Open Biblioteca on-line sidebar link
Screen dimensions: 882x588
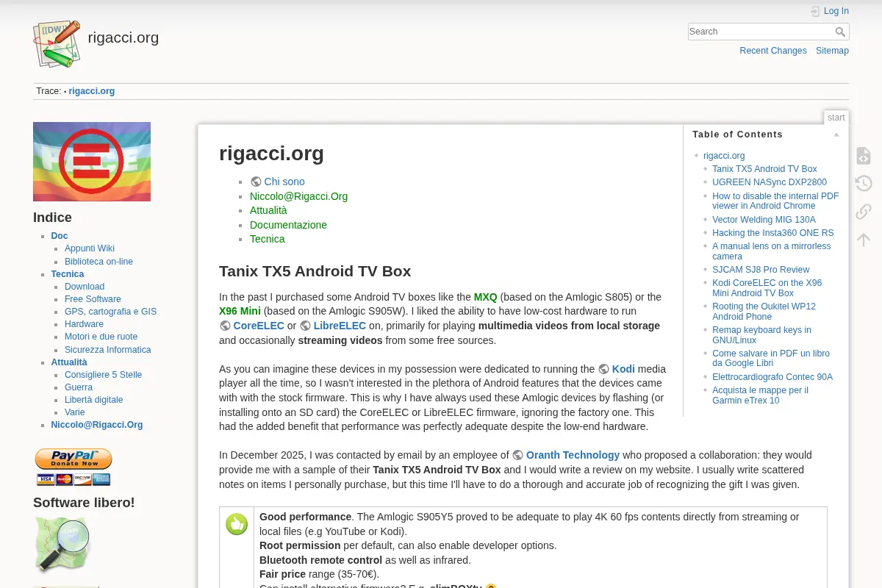point(98,262)
